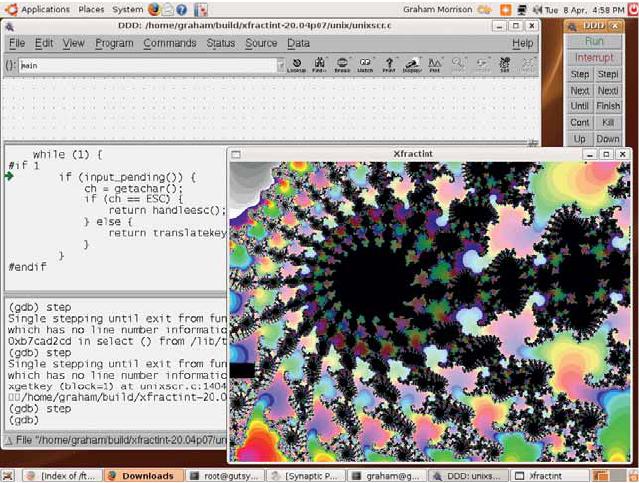Click the Finish button

(x=608, y=106)
